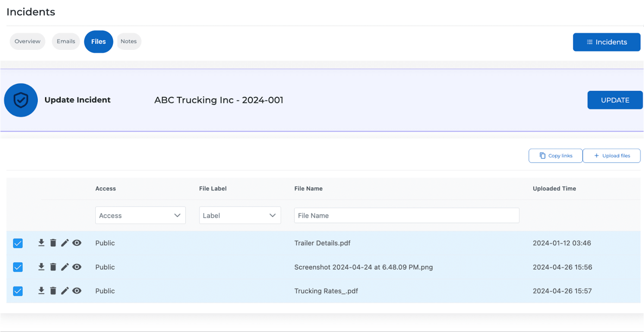Screen dimensions: 644x332
Task: Go to the Notes tab
Action: click(129, 42)
